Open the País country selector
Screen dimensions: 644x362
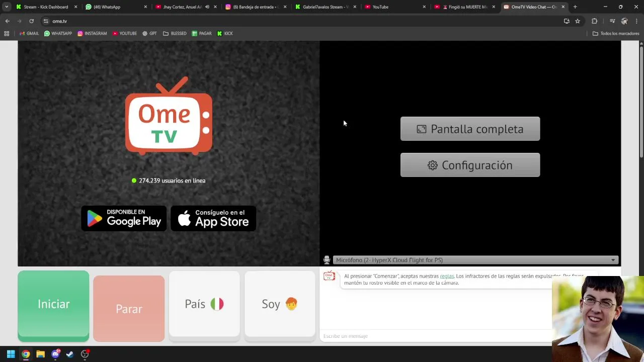[204, 304]
